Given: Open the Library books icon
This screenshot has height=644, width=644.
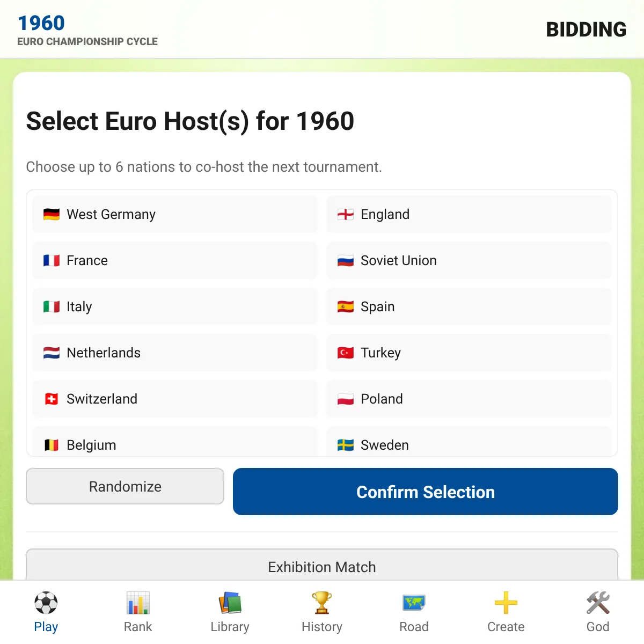Looking at the screenshot, I should [x=230, y=603].
